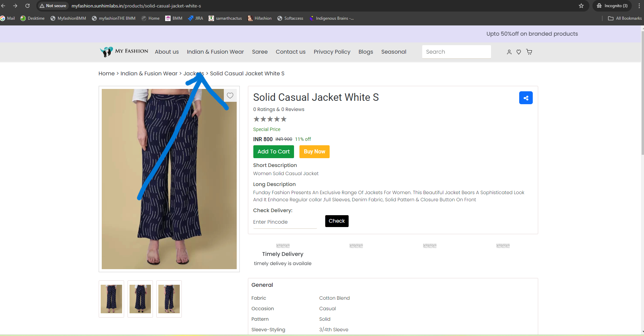Image resolution: width=644 pixels, height=336 pixels.
Task: Open the BMM bookmark
Action: (x=174, y=18)
